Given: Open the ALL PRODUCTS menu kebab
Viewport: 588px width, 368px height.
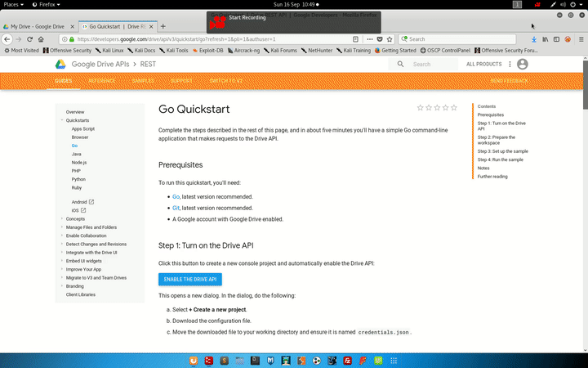Looking at the screenshot, I should point(508,64).
